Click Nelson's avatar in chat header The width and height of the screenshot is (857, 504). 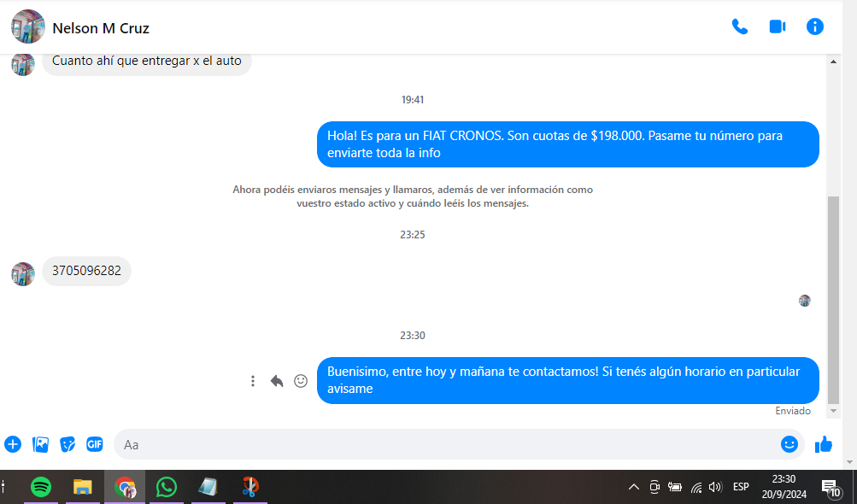click(28, 27)
